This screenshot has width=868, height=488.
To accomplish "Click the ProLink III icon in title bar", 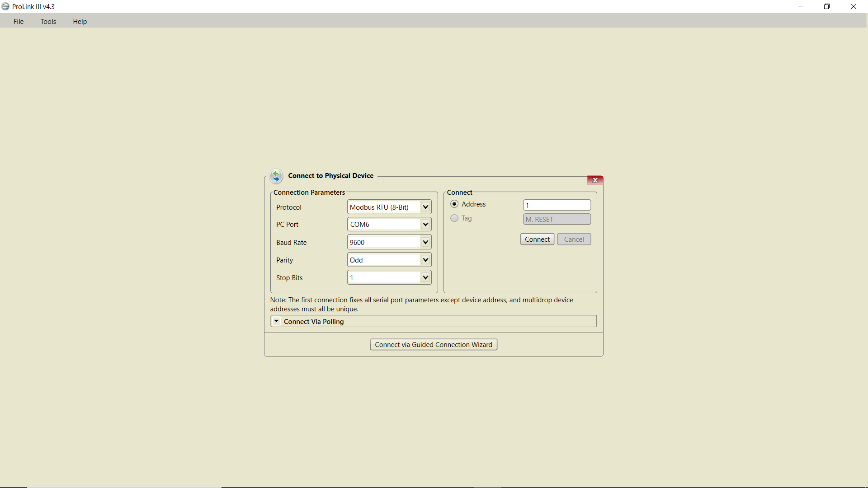I will click(x=5, y=6).
